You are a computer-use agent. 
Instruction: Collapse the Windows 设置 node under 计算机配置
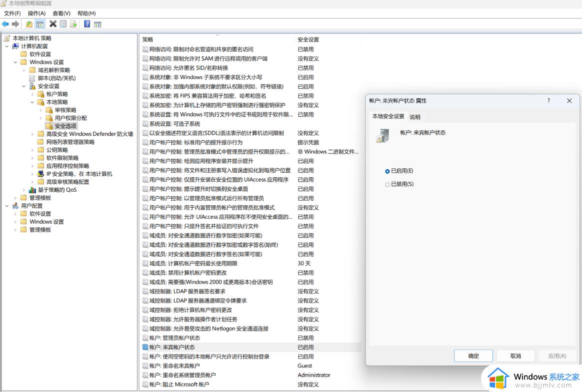[15, 62]
